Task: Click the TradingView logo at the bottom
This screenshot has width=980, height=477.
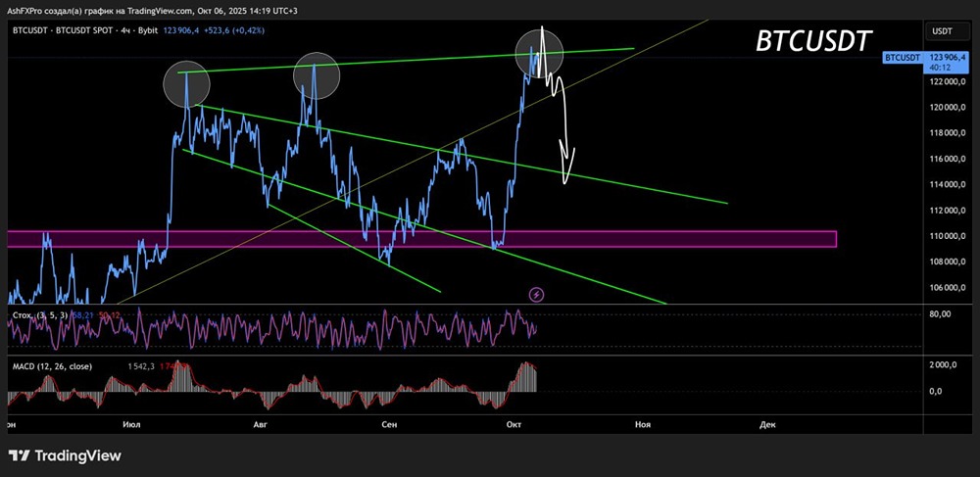Action: 65,455
